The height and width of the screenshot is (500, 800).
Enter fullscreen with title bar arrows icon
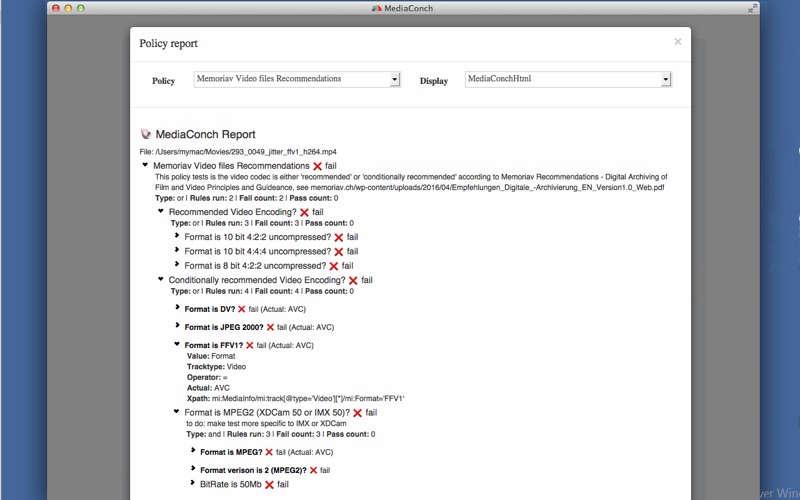tap(752, 8)
